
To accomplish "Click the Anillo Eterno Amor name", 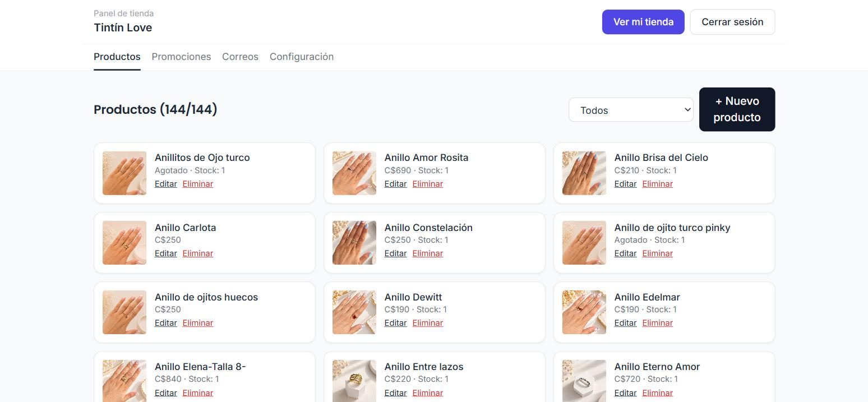I will [657, 367].
